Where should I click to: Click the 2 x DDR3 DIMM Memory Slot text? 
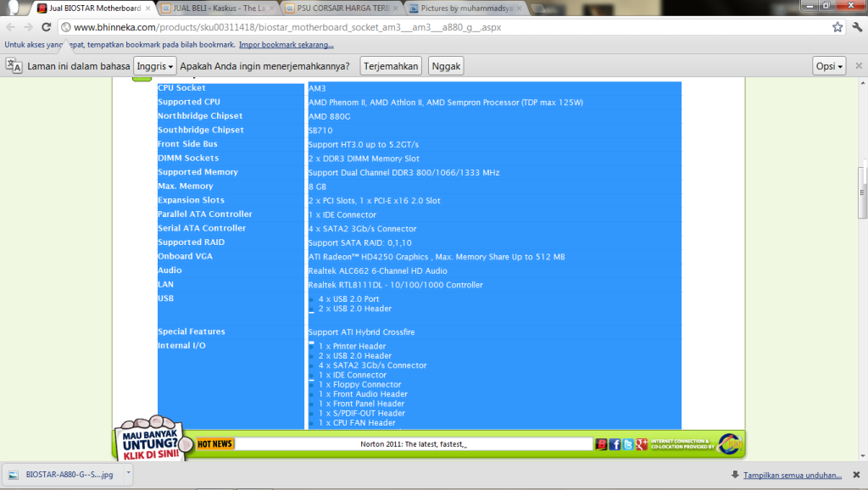tap(364, 159)
